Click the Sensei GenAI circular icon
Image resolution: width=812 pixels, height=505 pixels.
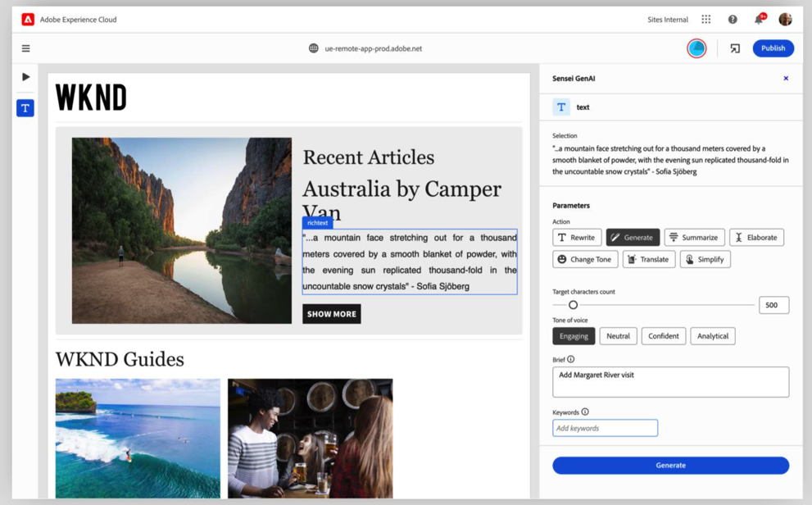tap(696, 48)
